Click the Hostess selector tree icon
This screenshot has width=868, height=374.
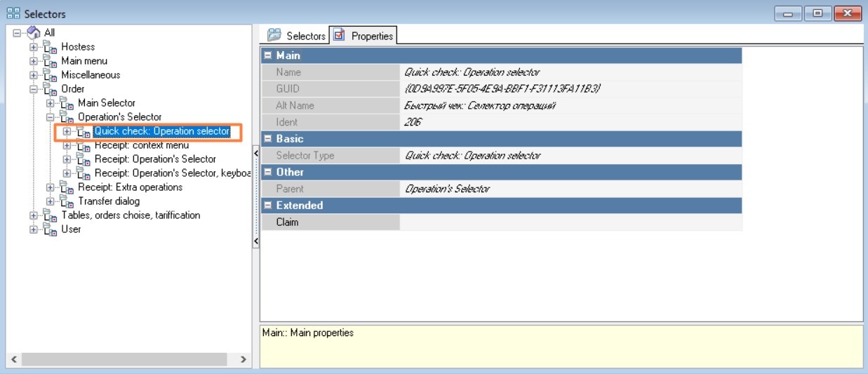51,47
